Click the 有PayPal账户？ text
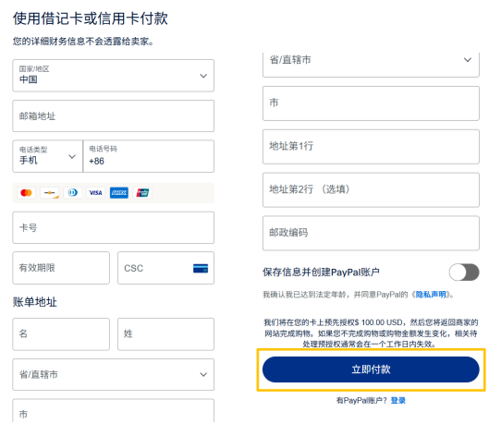Image resolution: width=501 pixels, height=448 pixels. click(361, 400)
